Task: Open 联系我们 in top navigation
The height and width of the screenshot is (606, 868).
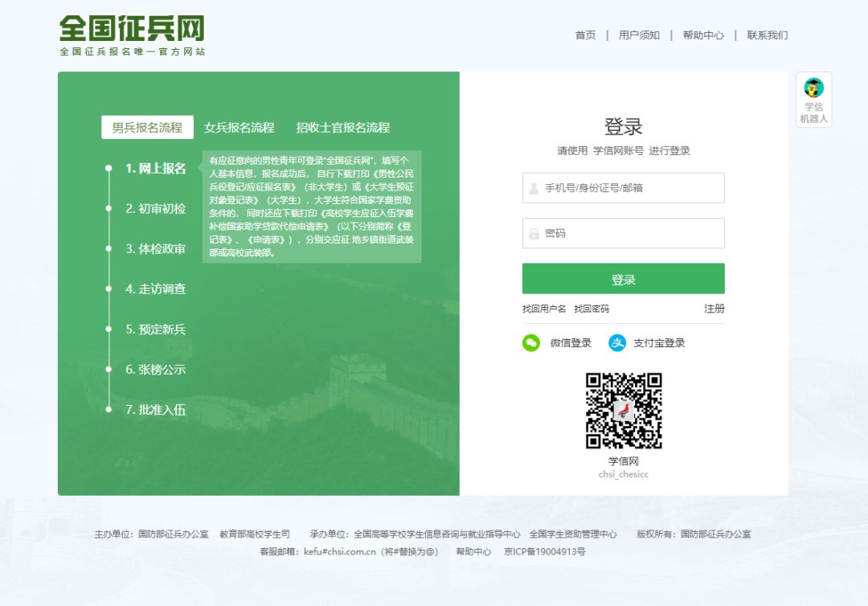Action: click(768, 35)
